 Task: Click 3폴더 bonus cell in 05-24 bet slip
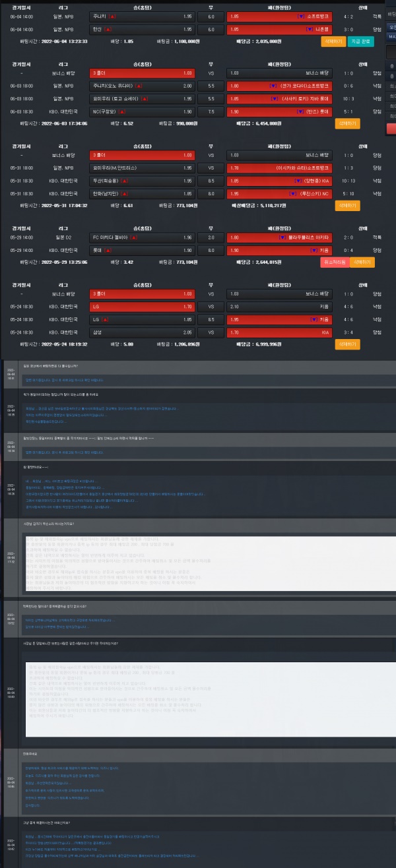pos(141,294)
